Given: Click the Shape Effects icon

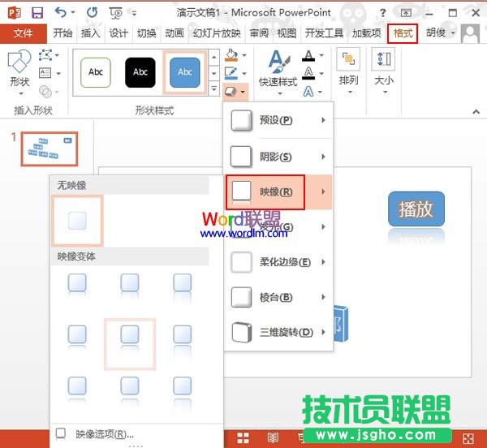Looking at the screenshot, I should [x=231, y=92].
